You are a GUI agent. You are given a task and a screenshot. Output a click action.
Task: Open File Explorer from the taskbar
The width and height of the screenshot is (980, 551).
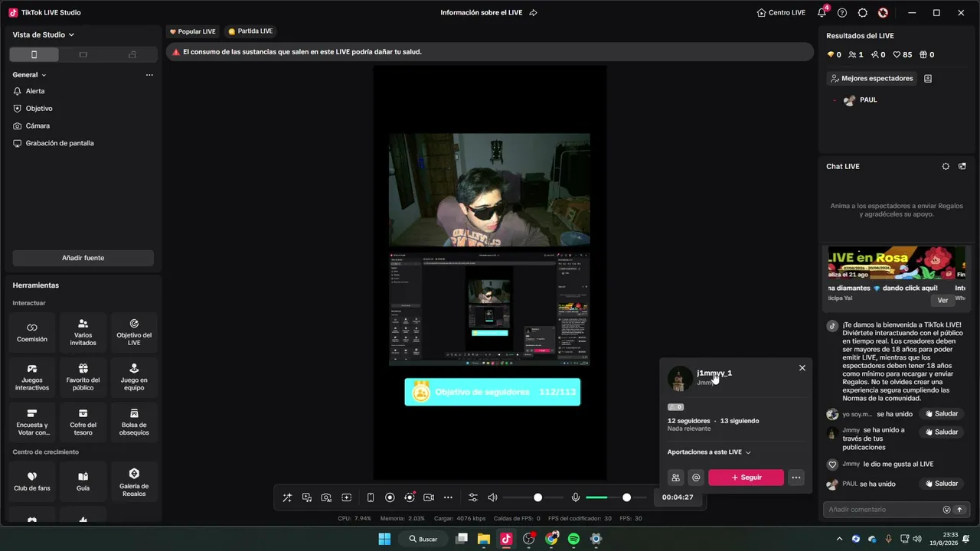(484, 539)
